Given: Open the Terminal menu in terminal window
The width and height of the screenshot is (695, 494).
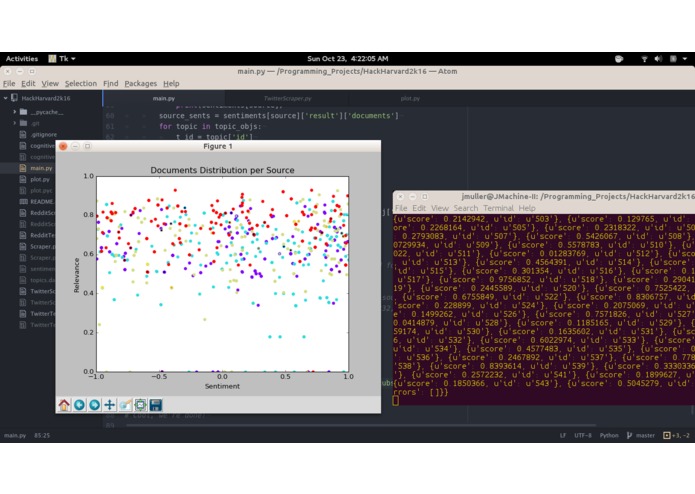Looking at the screenshot, I should click(x=498, y=208).
